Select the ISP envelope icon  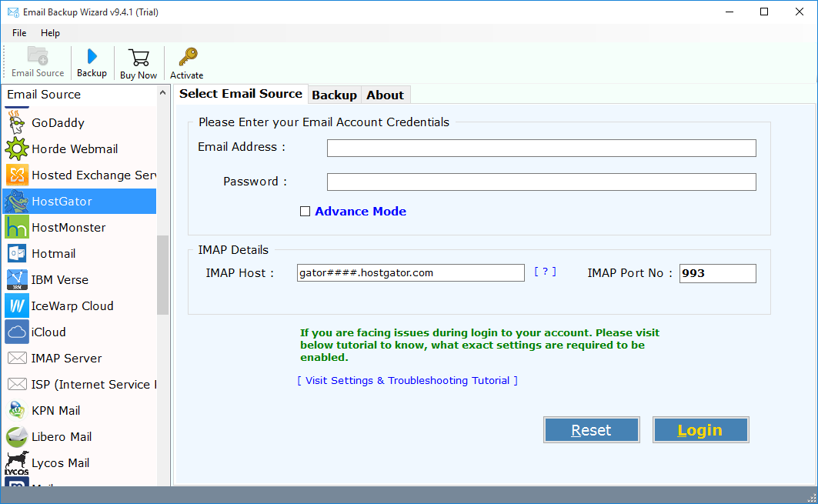pyautogui.click(x=17, y=384)
